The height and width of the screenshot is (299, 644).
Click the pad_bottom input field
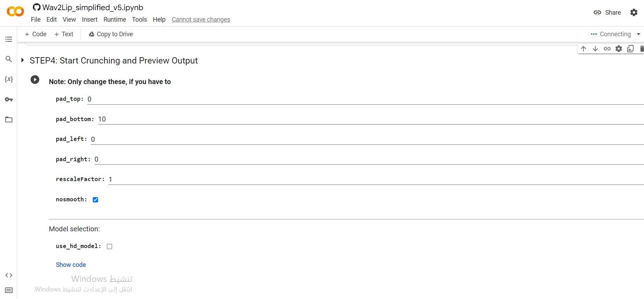click(x=349, y=119)
